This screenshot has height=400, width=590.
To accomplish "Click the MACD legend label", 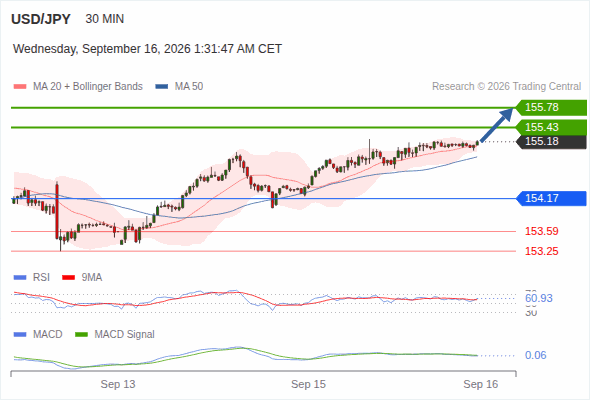I will pos(48,335).
